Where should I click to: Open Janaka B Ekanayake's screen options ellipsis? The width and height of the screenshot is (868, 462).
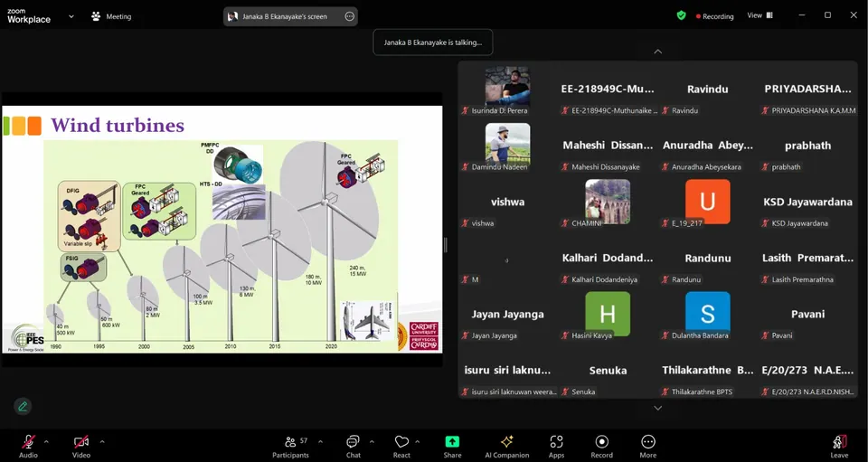point(349,16)
